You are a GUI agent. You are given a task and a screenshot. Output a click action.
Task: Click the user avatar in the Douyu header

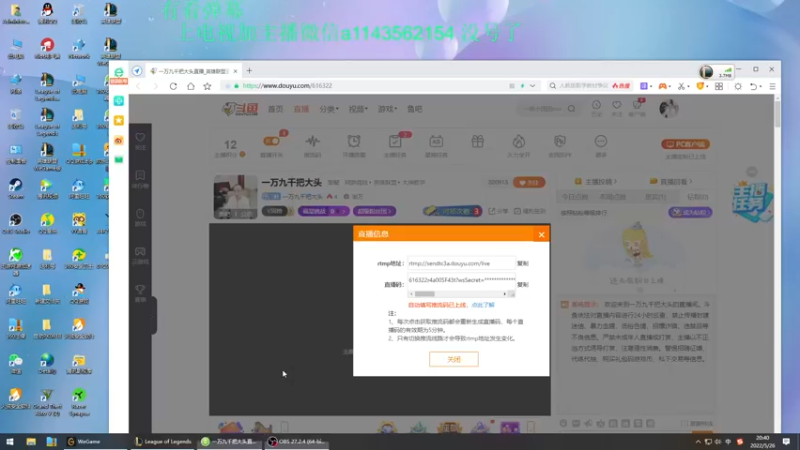(668, 109)
